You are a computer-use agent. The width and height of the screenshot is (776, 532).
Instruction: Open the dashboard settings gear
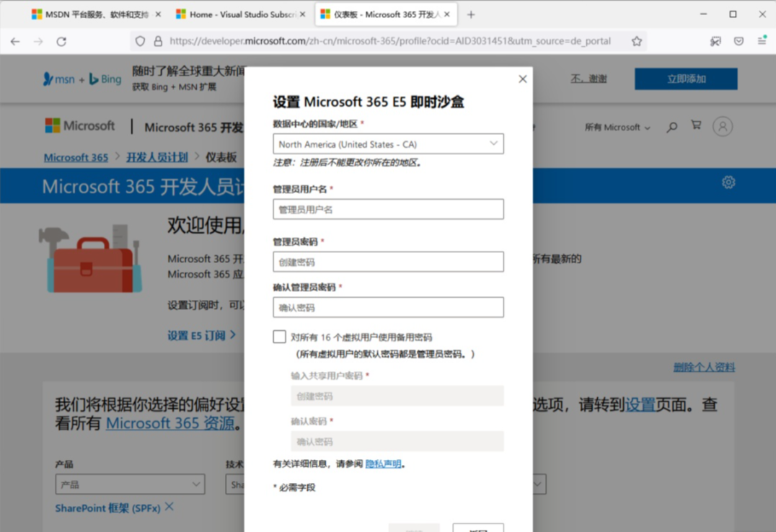728,182
